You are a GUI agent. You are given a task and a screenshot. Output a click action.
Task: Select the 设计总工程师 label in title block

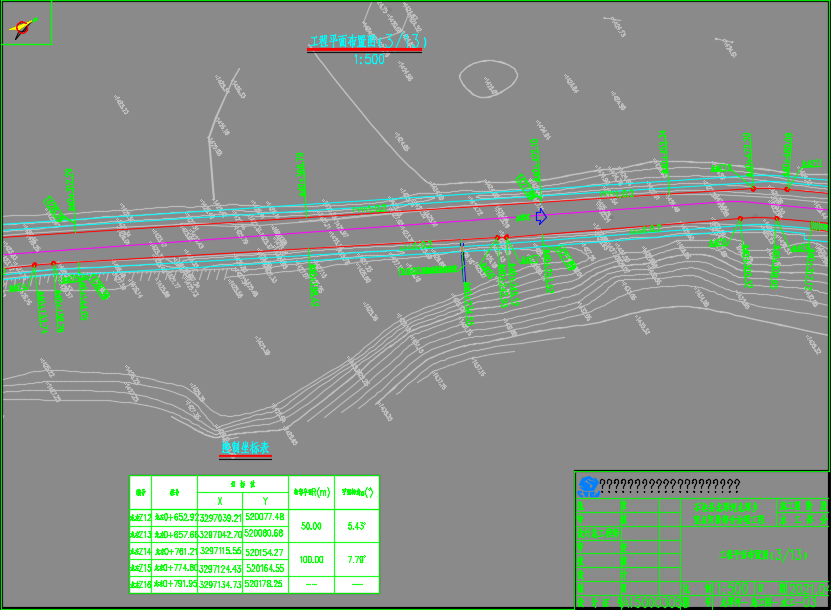(598, 533)
